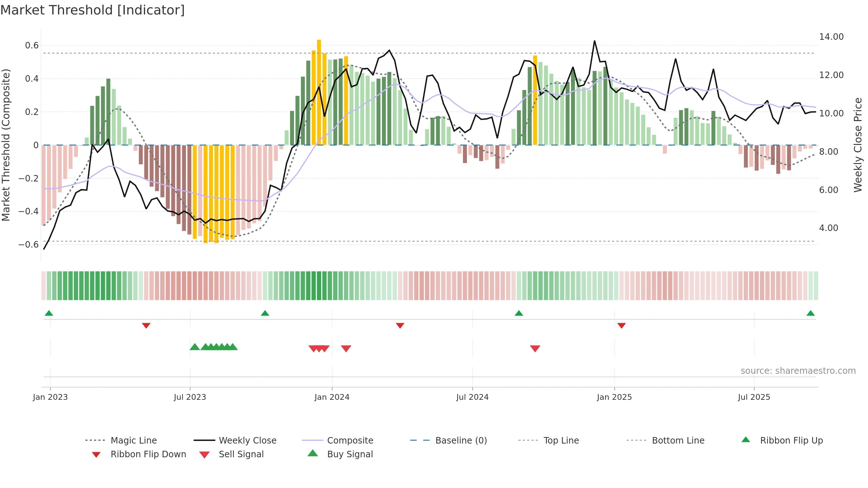Screen dimensions: 868x488
Task: Click the red Ribbon Flip Down legend triangle icon
Action: pos(96,455)
